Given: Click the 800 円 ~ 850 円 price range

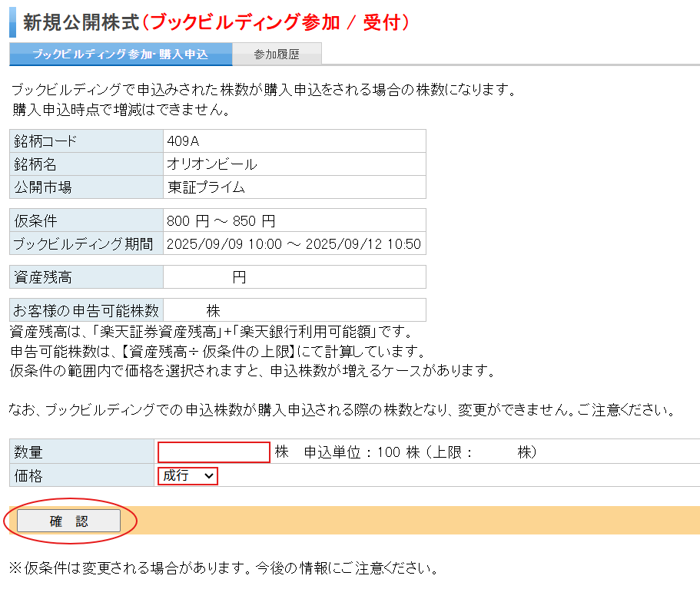Looking at the screenshot, I should point(221,221).
